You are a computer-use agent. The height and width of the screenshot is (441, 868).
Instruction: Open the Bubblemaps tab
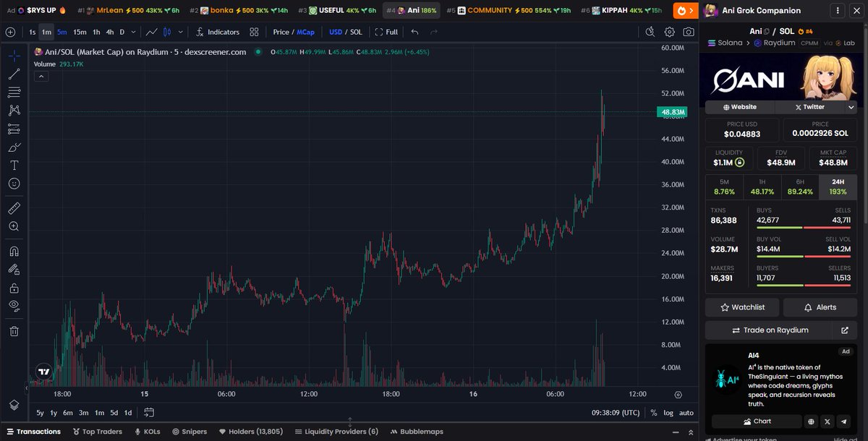pyautogui.click(x=417, y=432)
